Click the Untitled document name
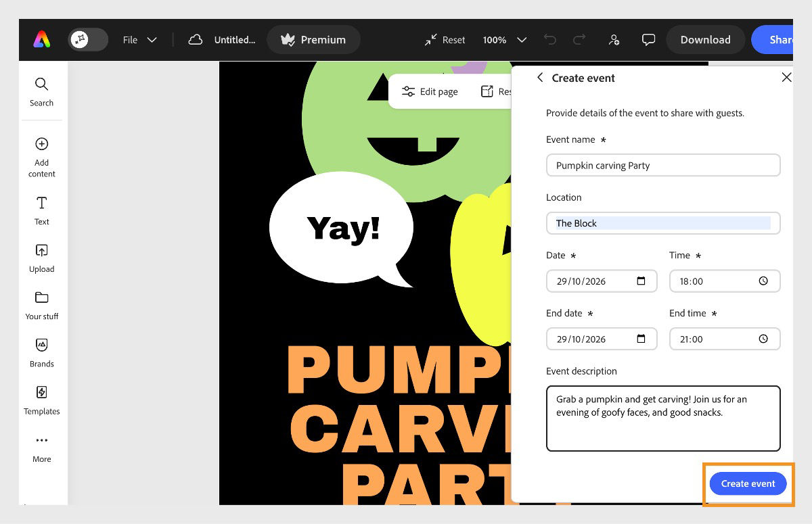The image size is (812, 524). pos(235,40)
